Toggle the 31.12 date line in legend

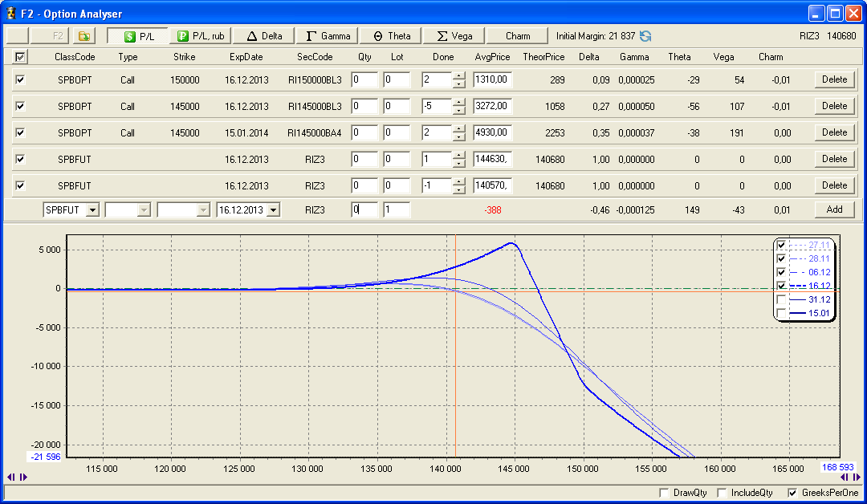pos(782,299)
